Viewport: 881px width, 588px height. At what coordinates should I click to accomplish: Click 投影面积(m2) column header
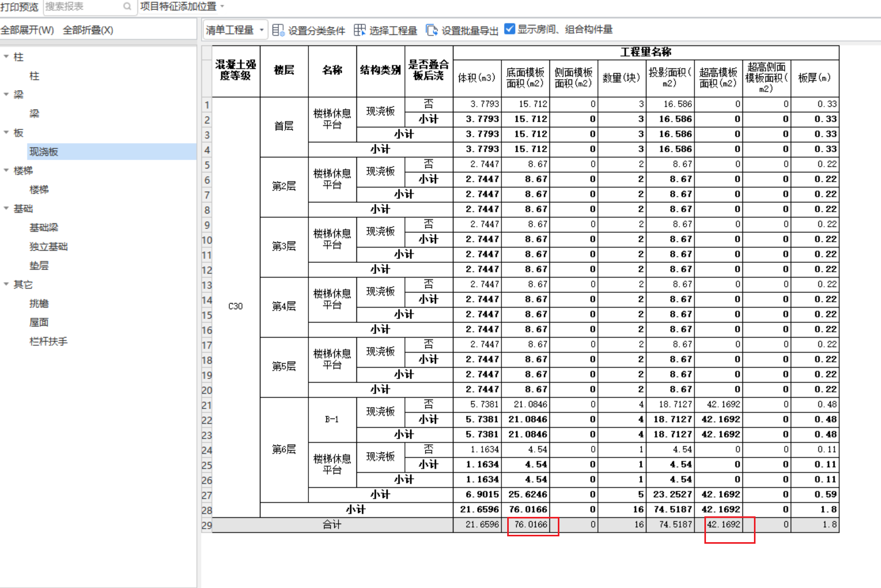[670, 78]
